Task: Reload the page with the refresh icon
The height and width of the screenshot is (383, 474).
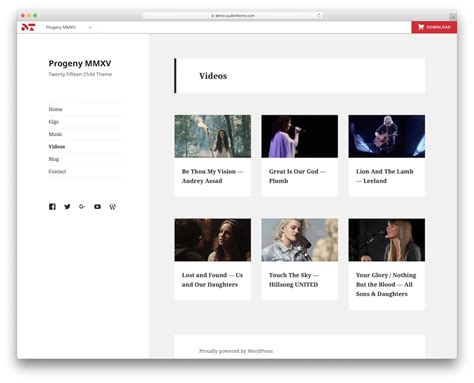Action: click(319, 15)
